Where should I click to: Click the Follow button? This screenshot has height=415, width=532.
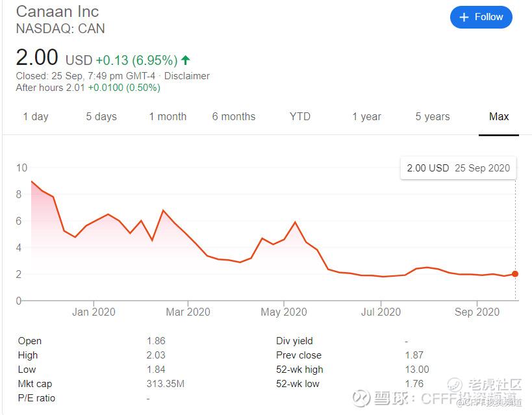point(481,18)
